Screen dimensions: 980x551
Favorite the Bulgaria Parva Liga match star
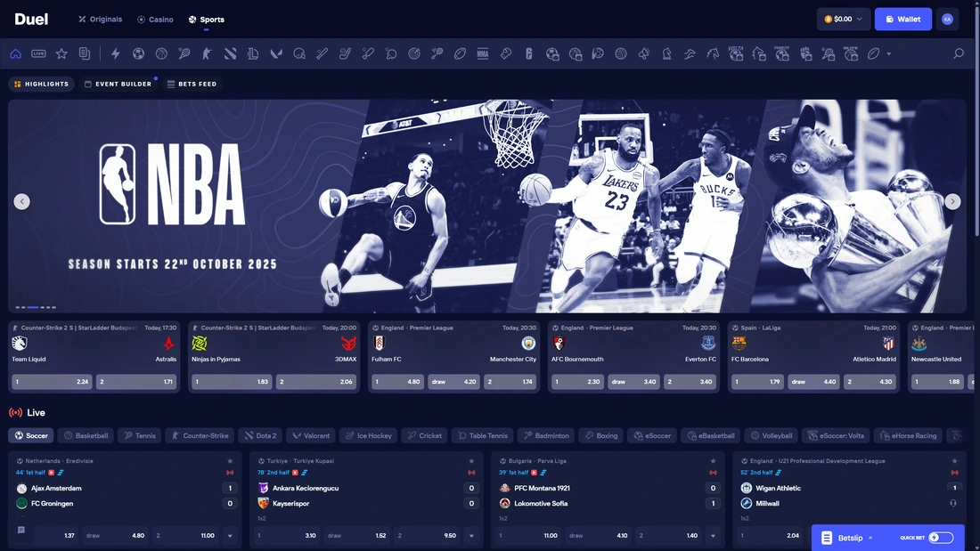[x=713, y=461]
